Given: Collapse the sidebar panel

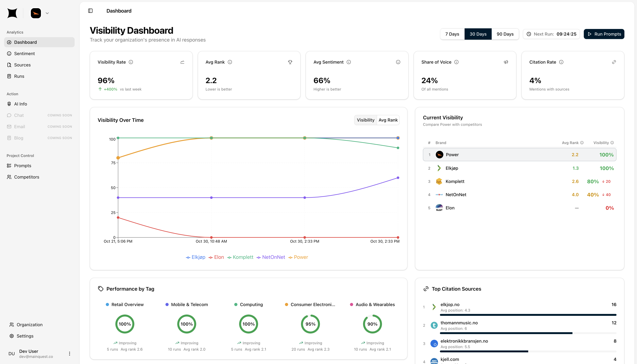Looking at the screenshot, I should [x=90, y=11].
